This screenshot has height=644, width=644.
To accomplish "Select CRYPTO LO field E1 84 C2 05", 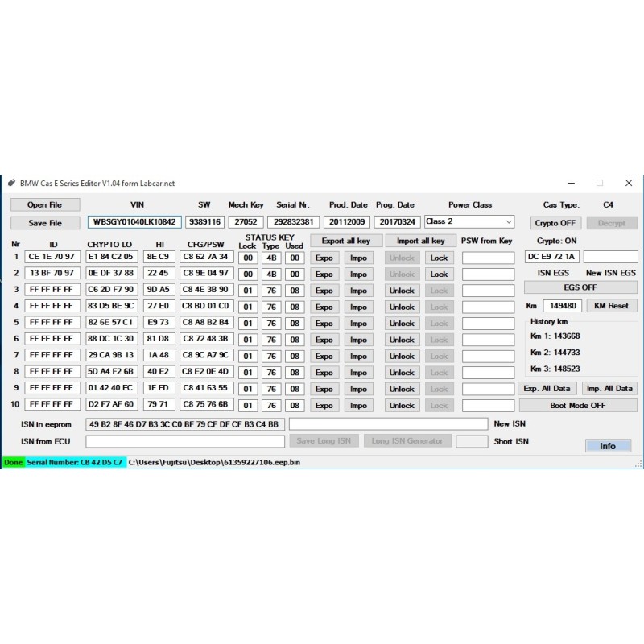I will coord(112,257).
